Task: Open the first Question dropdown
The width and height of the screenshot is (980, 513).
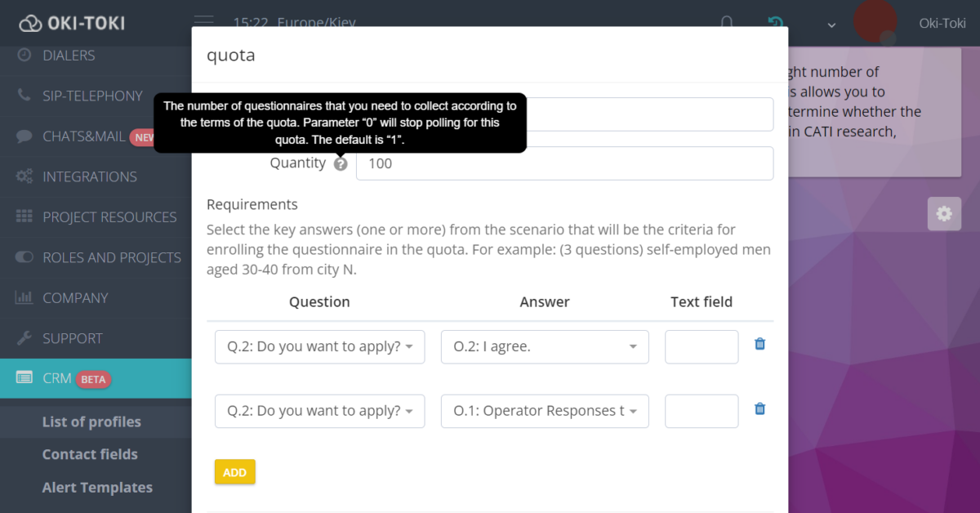Action: [x=319, y=346]
